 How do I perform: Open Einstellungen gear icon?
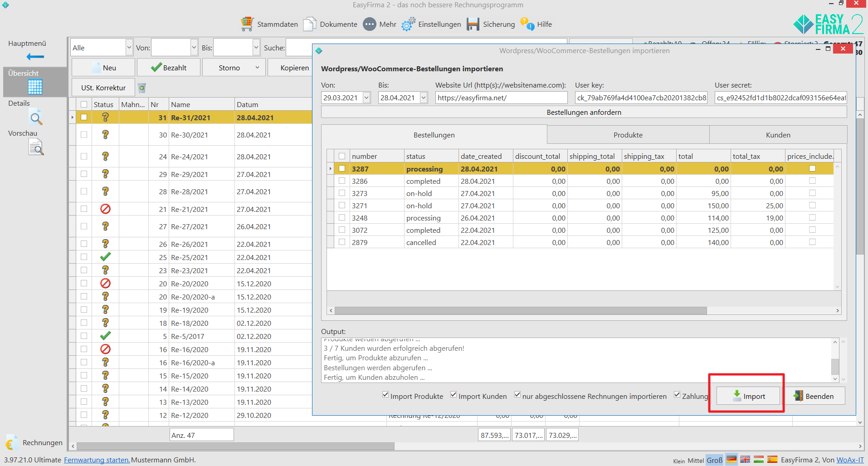(408, 24)
